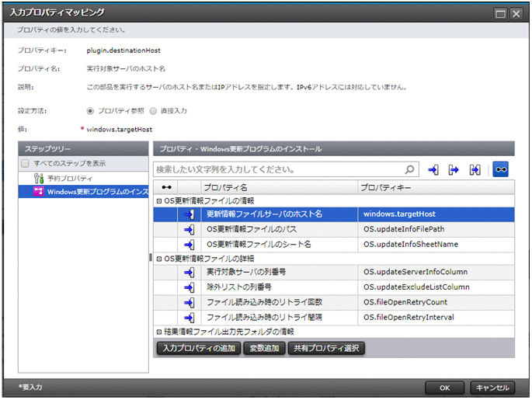This screenshot has height=400, width=532.
Task: Click the output property filter icon in toolbar
Action: [x=454, y=169]
